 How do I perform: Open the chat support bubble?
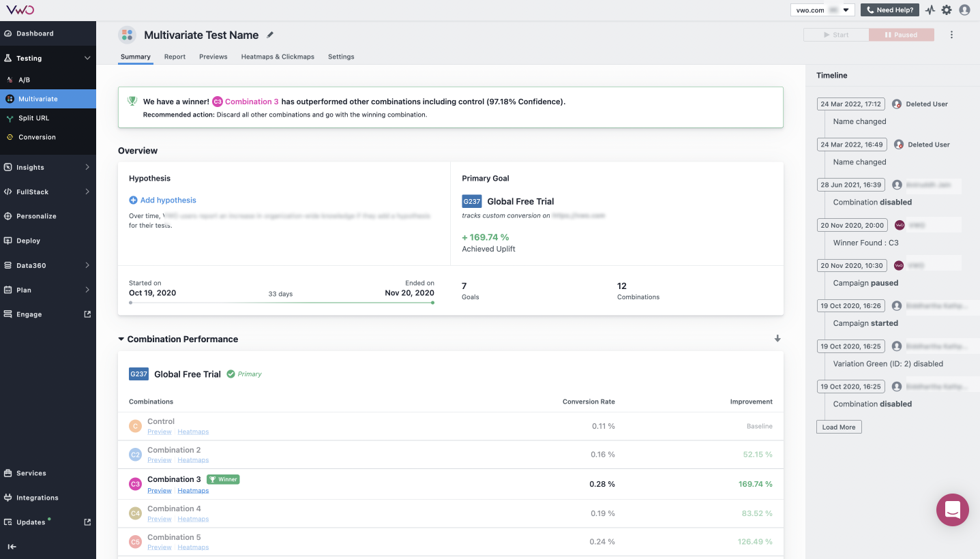953,510
